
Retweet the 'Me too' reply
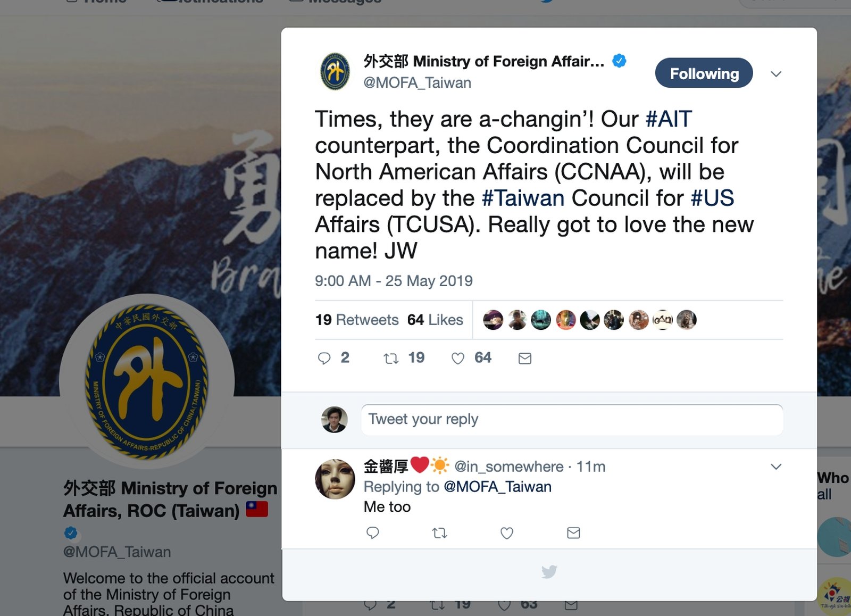[440, 532]
